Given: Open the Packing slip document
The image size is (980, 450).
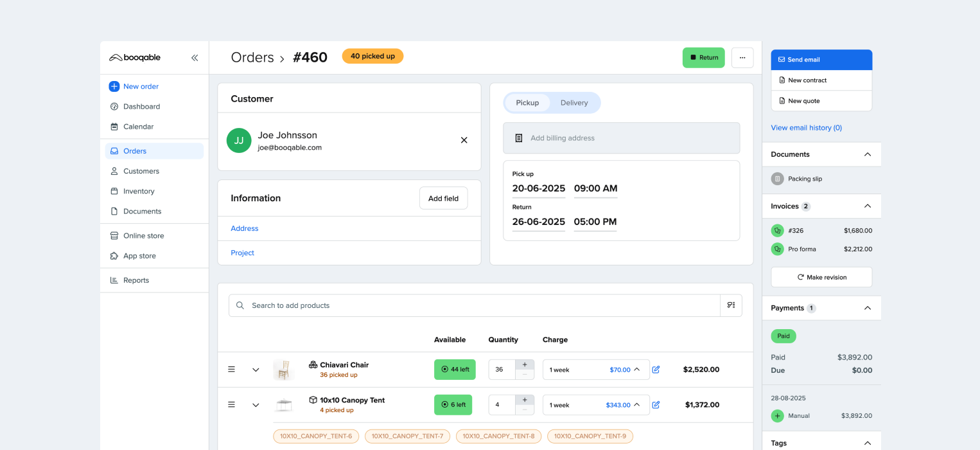Looking at the screenshot, I should click(796, 179).
